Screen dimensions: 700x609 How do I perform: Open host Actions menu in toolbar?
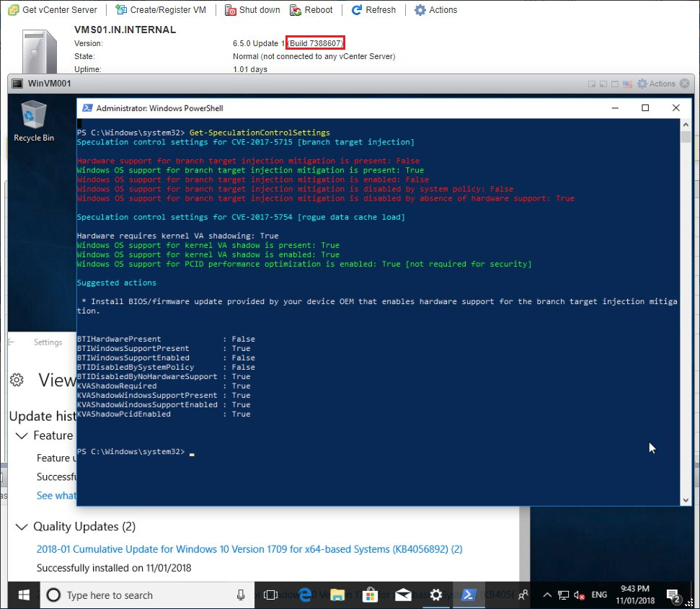tap(435, 10)
